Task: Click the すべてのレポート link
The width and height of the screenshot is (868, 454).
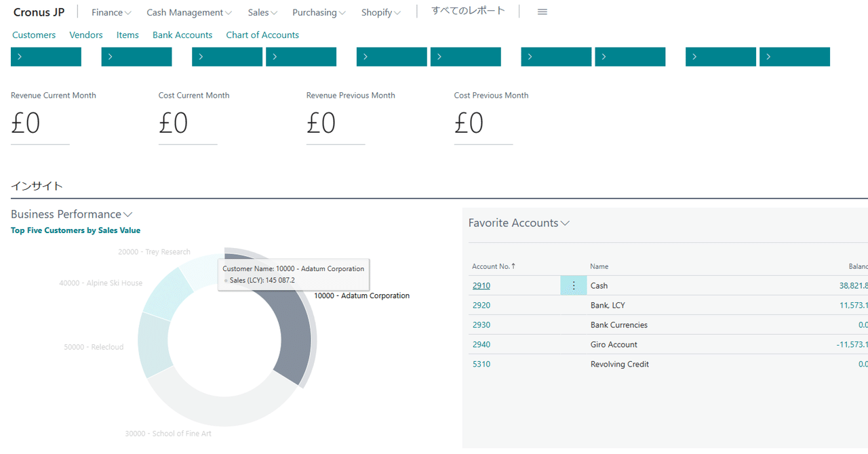Action: [x=467, y=10]
